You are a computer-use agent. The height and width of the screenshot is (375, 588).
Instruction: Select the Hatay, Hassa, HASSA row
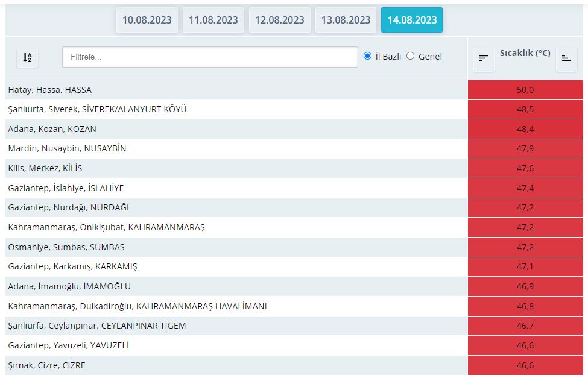(50, 90)
